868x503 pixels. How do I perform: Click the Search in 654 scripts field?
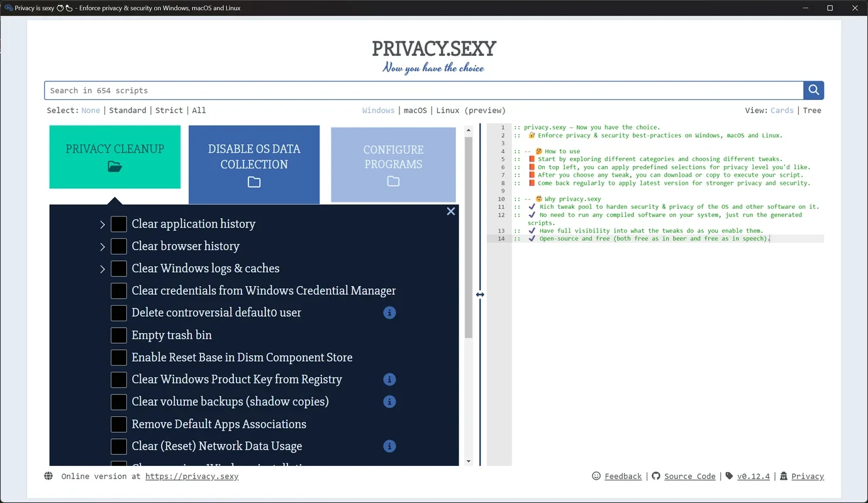[424, 91]
